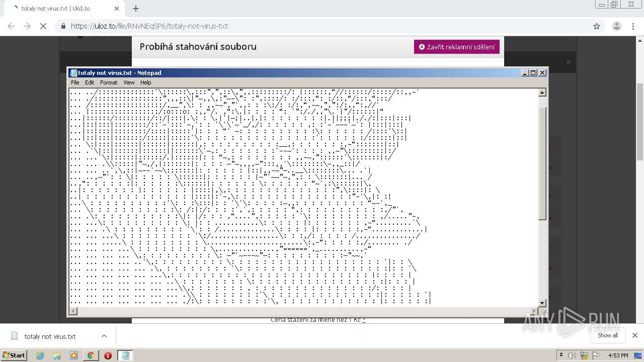Image resolution: width=644 pixels, height=362 pixels.
Task: Open the Edit menu in Notepad
Action: point(90,82)
